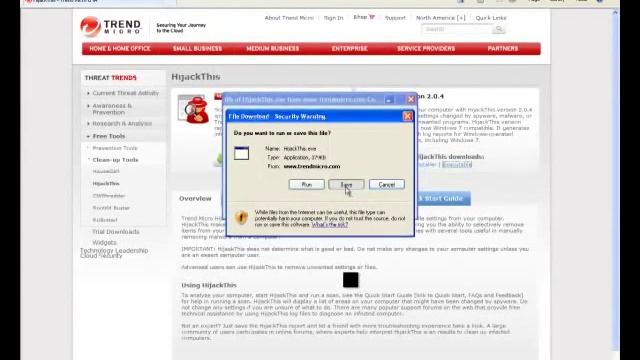
Task: Open Quick Links
Action: point(491,18)
